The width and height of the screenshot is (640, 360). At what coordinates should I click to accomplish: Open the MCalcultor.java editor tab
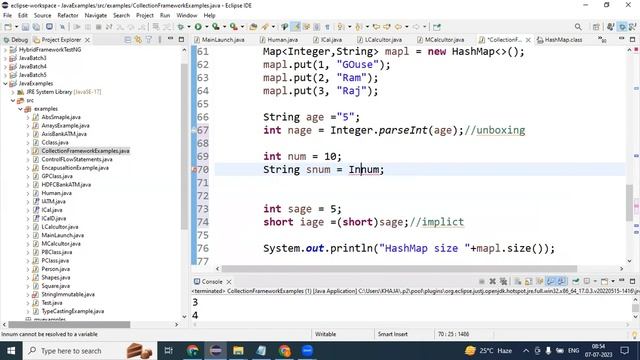point(440,40)
